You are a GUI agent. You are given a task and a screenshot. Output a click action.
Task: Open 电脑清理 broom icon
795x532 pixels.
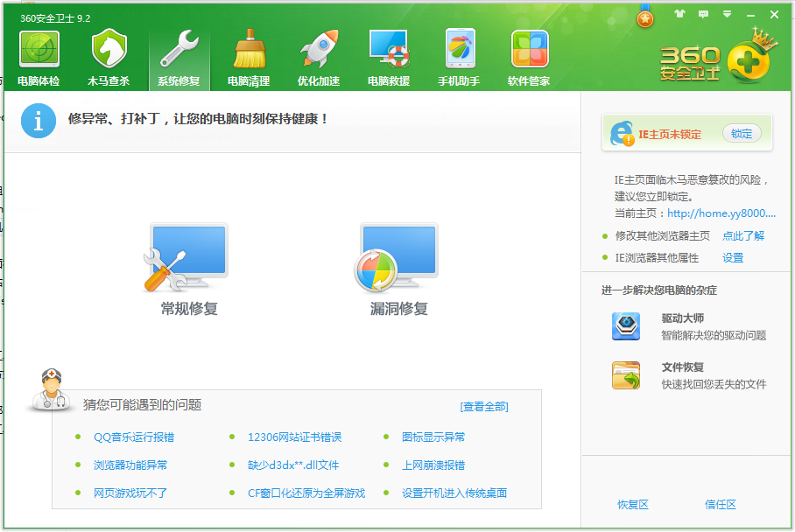249,49
